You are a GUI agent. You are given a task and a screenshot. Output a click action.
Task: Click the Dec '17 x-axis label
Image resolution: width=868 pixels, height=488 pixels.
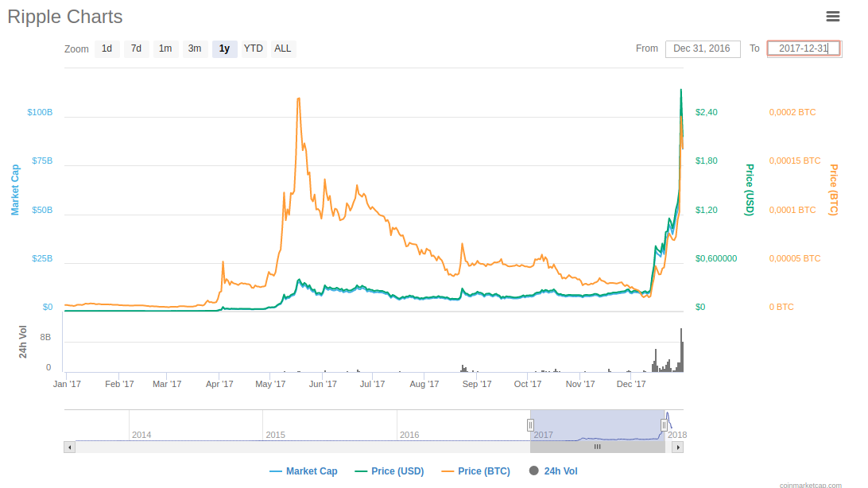coord(631,384)
